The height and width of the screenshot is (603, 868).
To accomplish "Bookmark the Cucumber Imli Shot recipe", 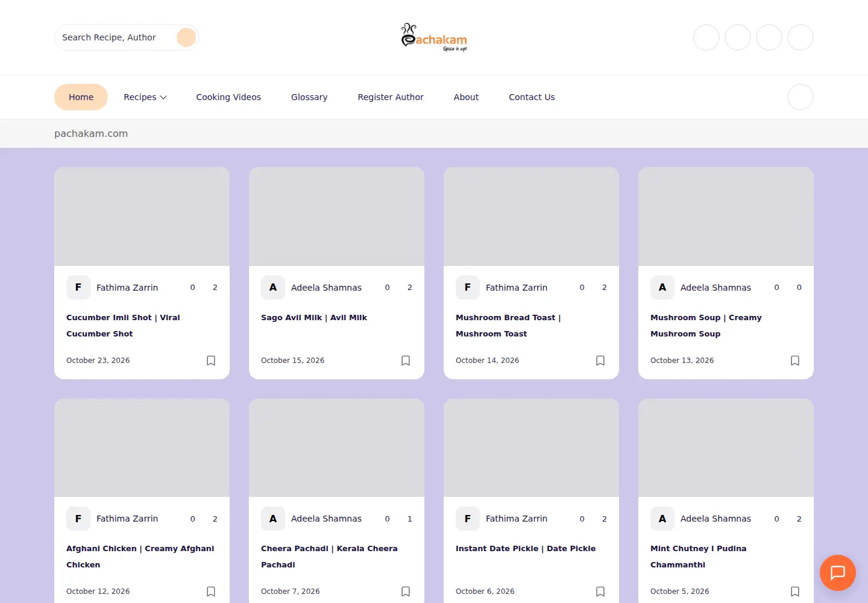I will 211,361.
